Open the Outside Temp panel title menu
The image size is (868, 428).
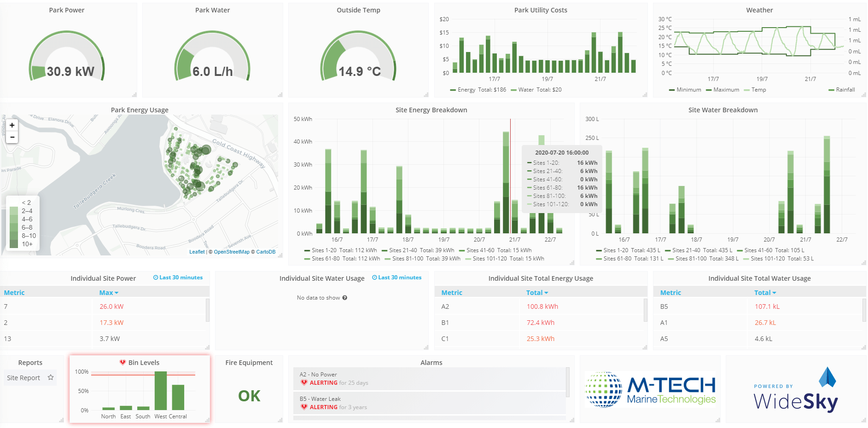pyautogui.click(x=358, y=10)
